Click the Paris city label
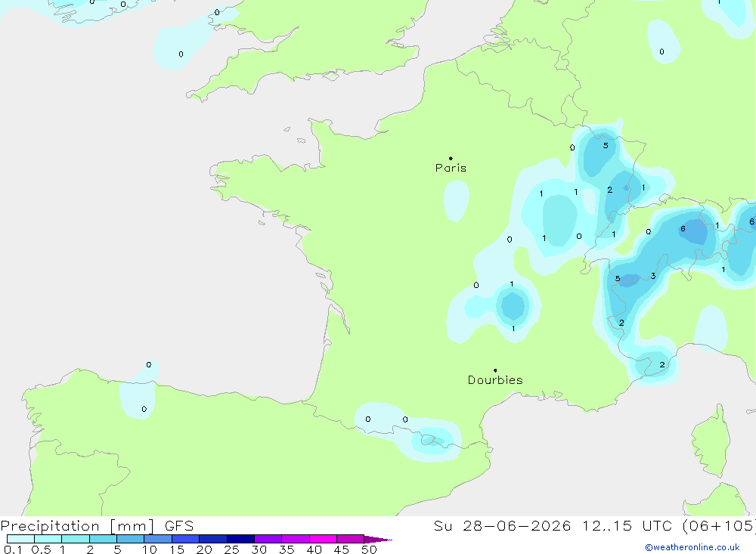 [451, 168]
